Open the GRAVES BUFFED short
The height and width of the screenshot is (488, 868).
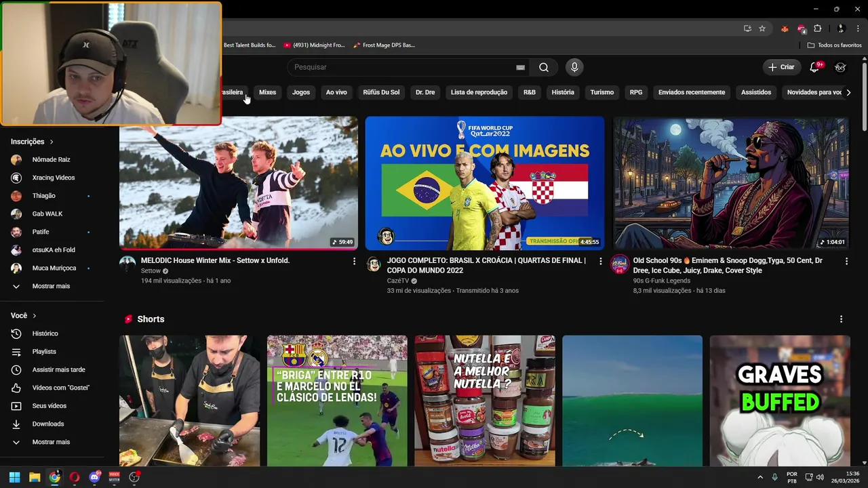click(x=780, y=401)
